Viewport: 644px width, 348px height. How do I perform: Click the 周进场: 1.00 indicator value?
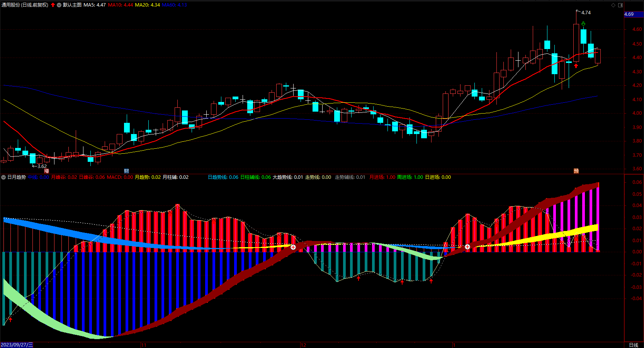410,177
